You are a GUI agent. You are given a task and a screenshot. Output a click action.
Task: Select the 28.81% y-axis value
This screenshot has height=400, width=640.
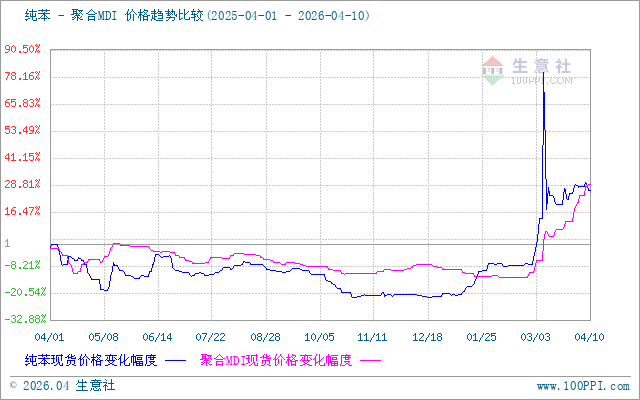click(22, 184)
